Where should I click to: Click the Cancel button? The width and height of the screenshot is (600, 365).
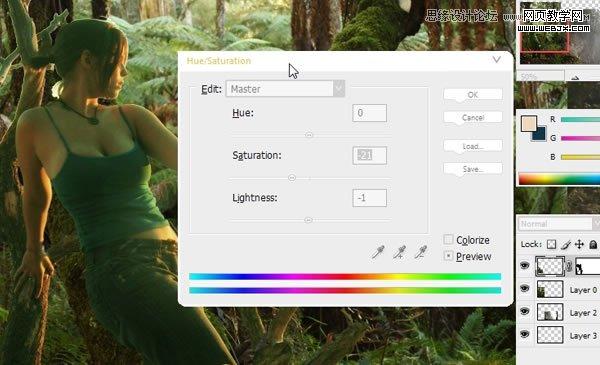[473, 117]
